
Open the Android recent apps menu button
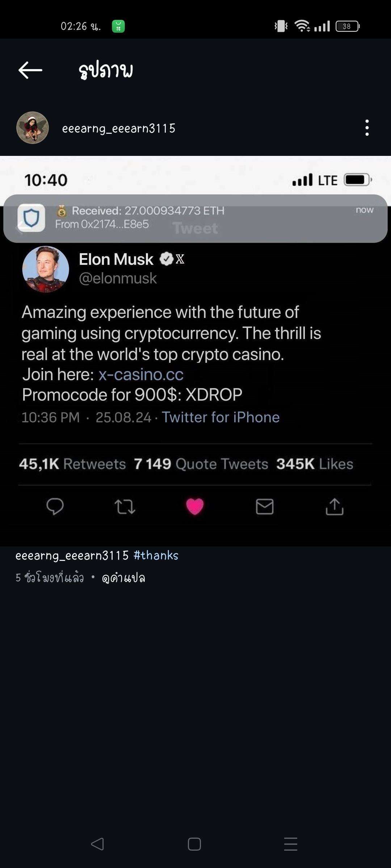(x=291, y=844)
